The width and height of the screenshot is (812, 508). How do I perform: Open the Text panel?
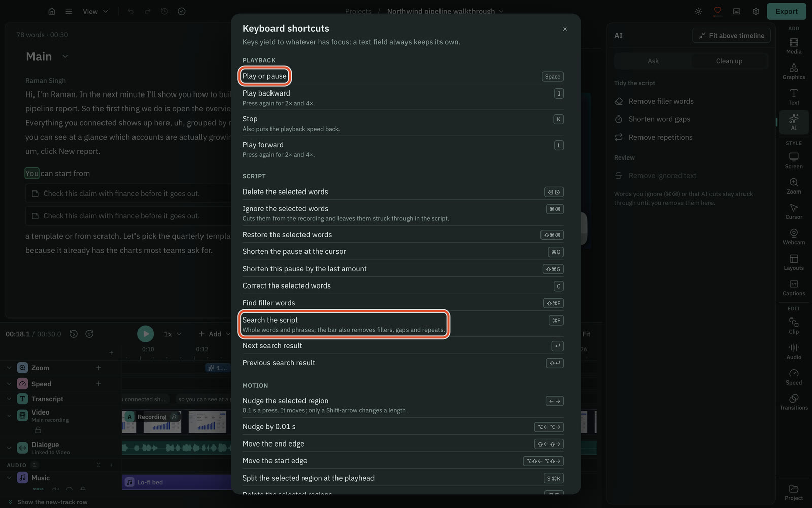click(x=794, y=97)
